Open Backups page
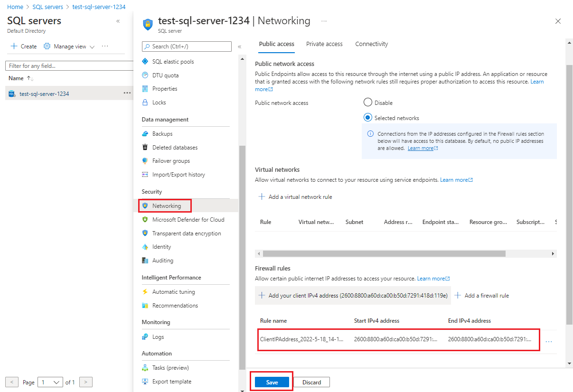The height and width of the screenshot is (392, 573). coord(162,134)
